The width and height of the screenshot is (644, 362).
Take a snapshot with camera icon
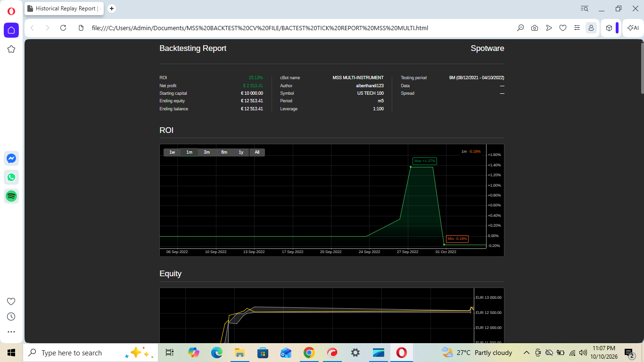(535, 28)
